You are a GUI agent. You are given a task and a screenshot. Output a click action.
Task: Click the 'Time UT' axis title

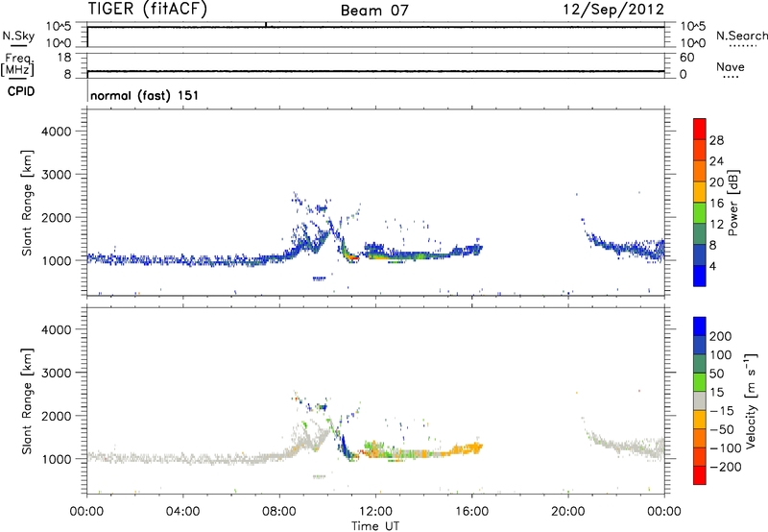375,526
